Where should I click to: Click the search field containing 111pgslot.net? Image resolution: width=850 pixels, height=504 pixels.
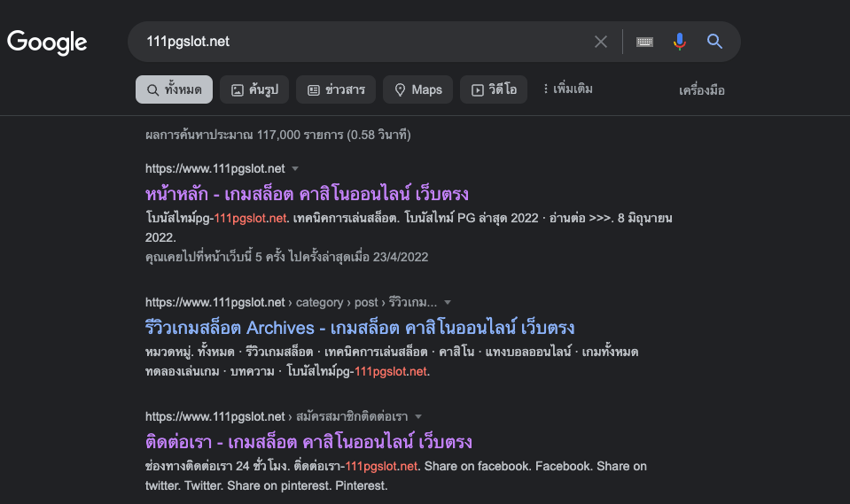coord(355,42)
